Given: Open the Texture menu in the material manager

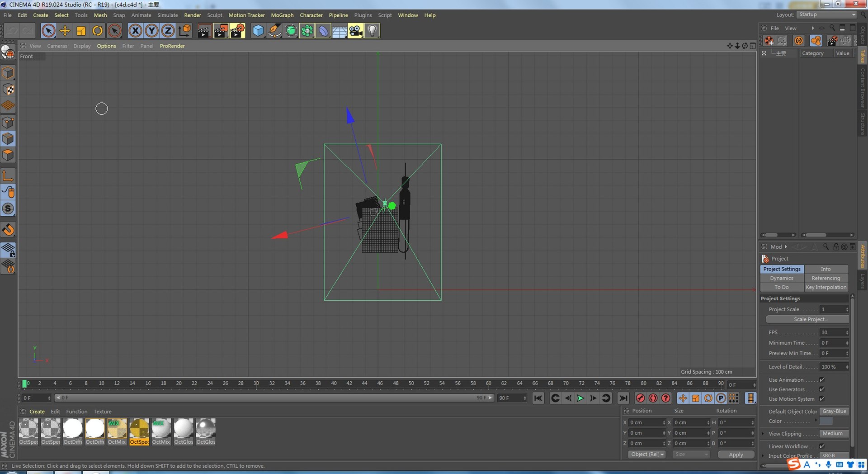Looking at the screenshot, I should click(x=103, y=412).
